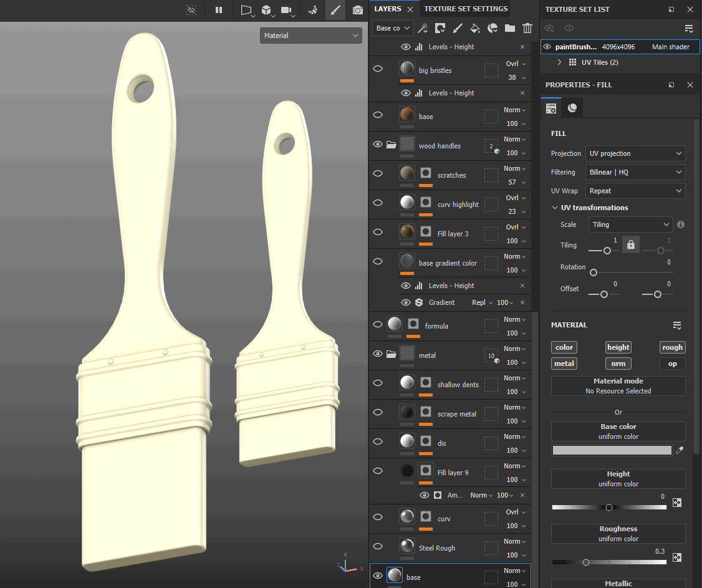Switch to the Texture Set Settings tab
The height and width of the screenshot is (588, 702).
point(466,9)
